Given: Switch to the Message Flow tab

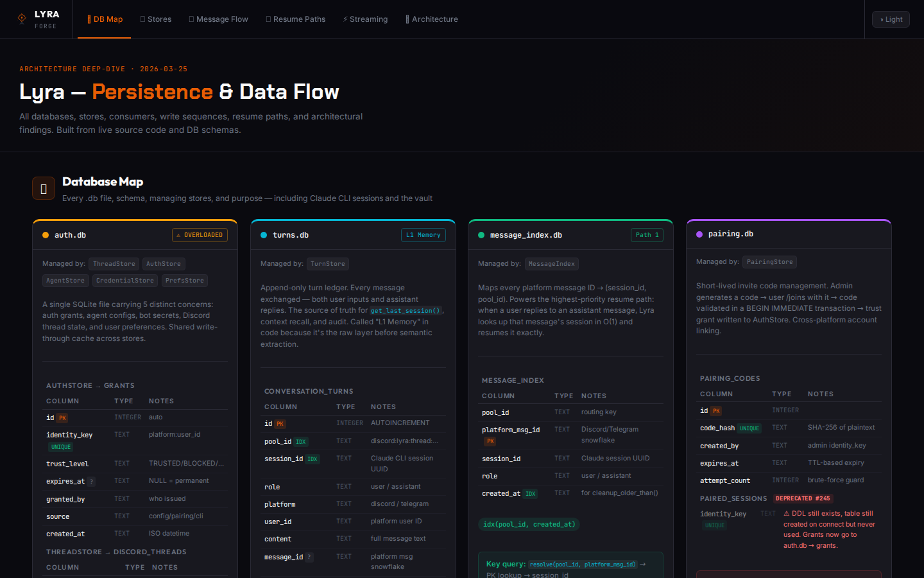Looking at the screenshot, I should click(218, 19).
